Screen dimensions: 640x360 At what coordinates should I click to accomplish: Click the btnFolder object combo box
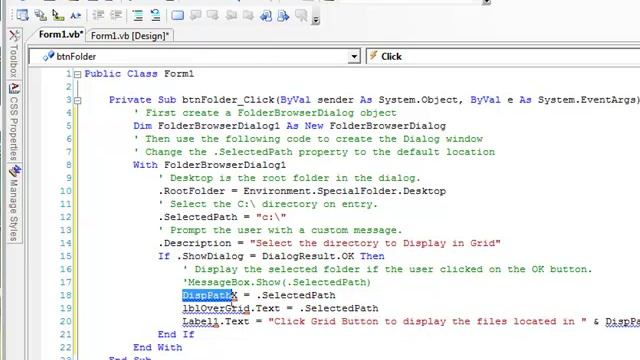[195, 56]
